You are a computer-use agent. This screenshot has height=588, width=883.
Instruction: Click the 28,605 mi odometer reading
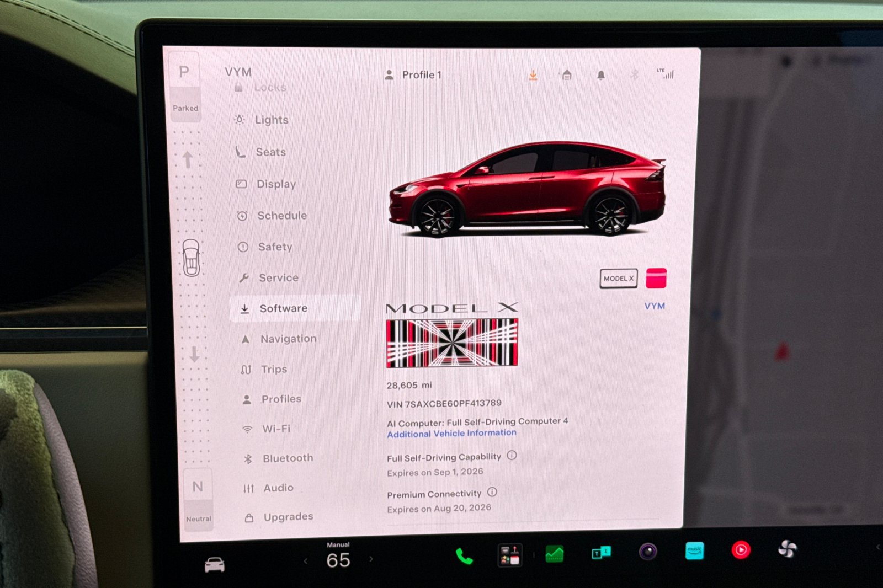point(409,385)
